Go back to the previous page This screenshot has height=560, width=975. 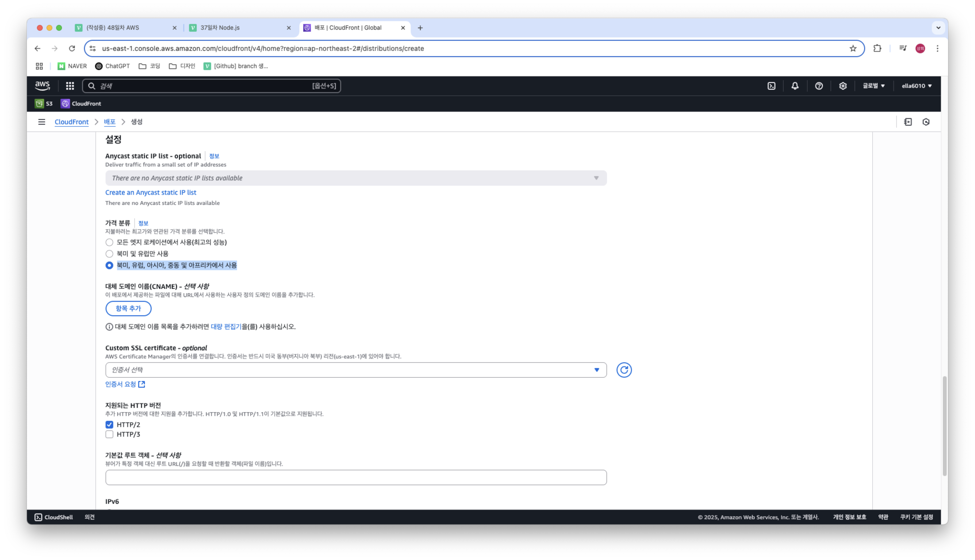click(37, 48)
